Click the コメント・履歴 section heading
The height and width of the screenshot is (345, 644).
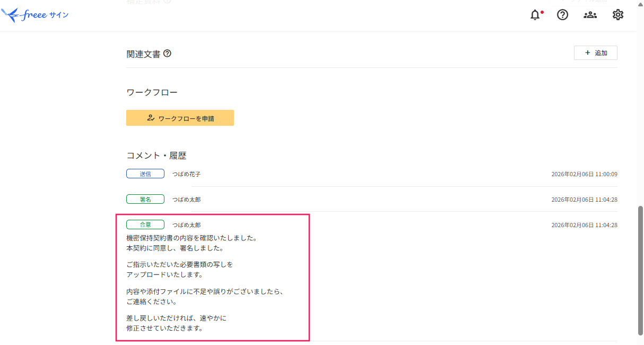[156, 156]
